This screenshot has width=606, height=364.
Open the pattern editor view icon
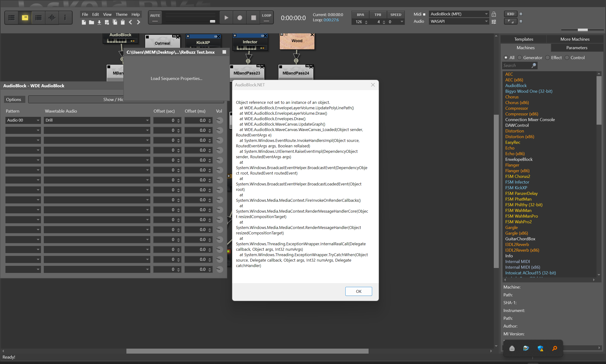(12, 18)
